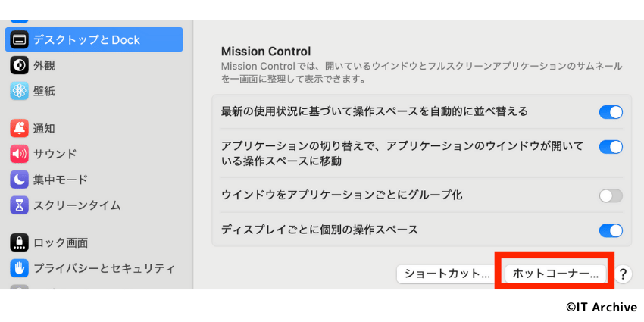Click the ©IT Archive watermark text
This screenshot has width=644, height=322.
pos(602,307)
